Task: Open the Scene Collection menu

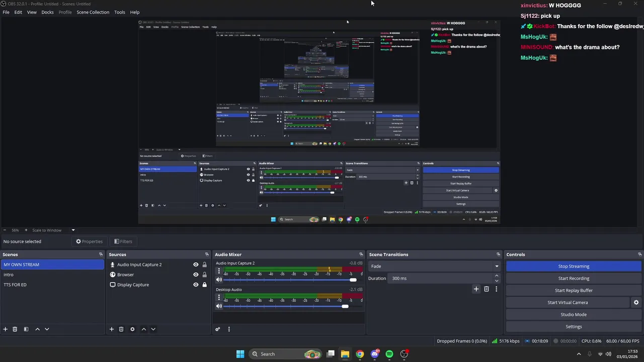Action: pyautogui.click(x=93, y=12)
